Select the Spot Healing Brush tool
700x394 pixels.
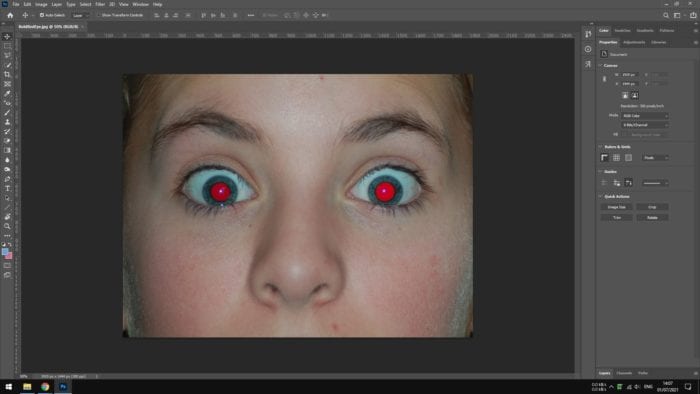coord(7,103)
